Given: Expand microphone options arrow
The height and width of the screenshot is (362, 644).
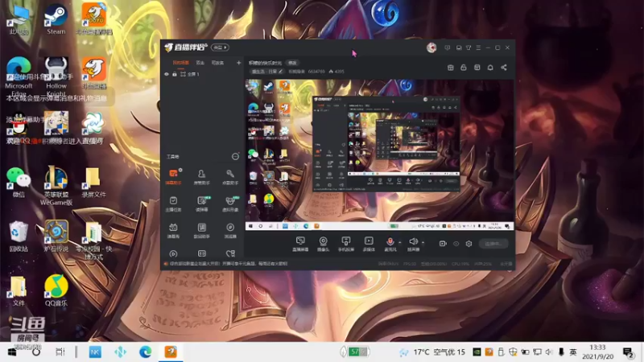Looking at the screenshot, I should pyautogui.click(x=400, y=243).
